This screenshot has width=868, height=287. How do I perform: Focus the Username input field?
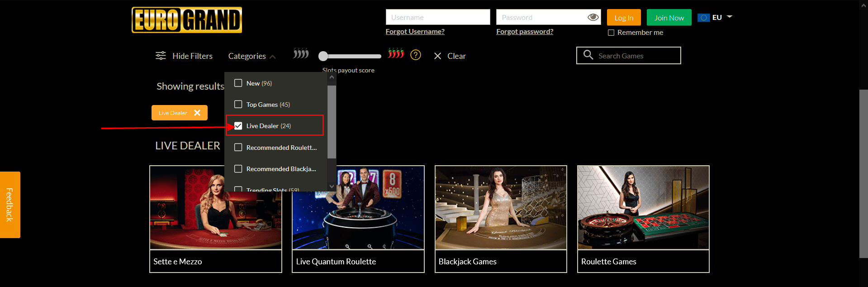[x=438, y=17]
